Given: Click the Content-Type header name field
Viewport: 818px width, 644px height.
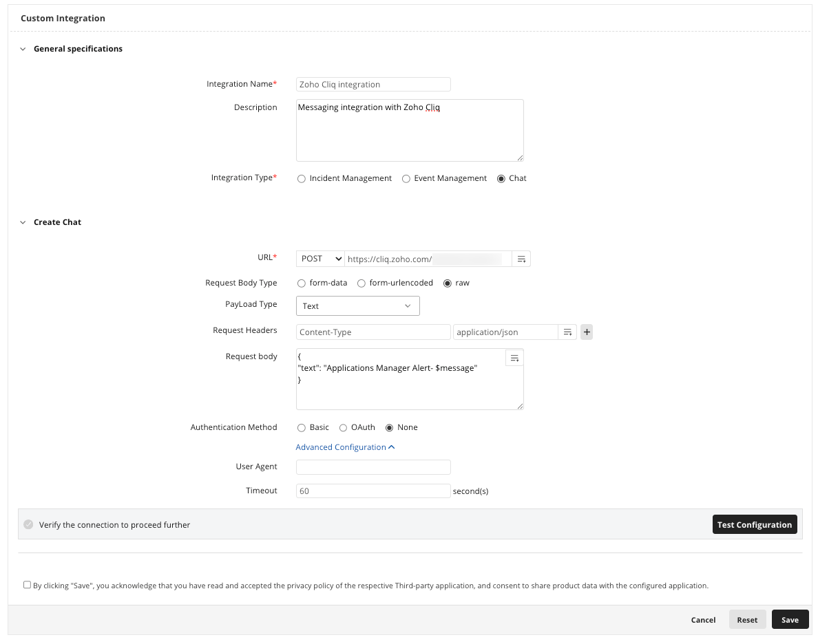Looking at the screenshot, I should [373, 332].
